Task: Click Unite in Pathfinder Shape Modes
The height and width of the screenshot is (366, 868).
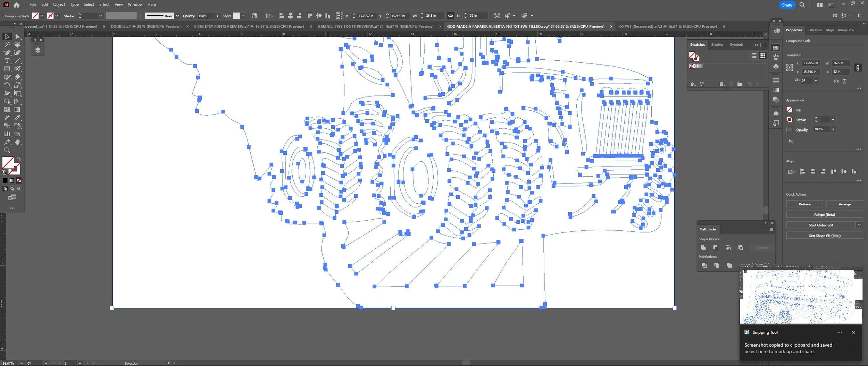Action: pyautogui.click(x=703, y=248)
